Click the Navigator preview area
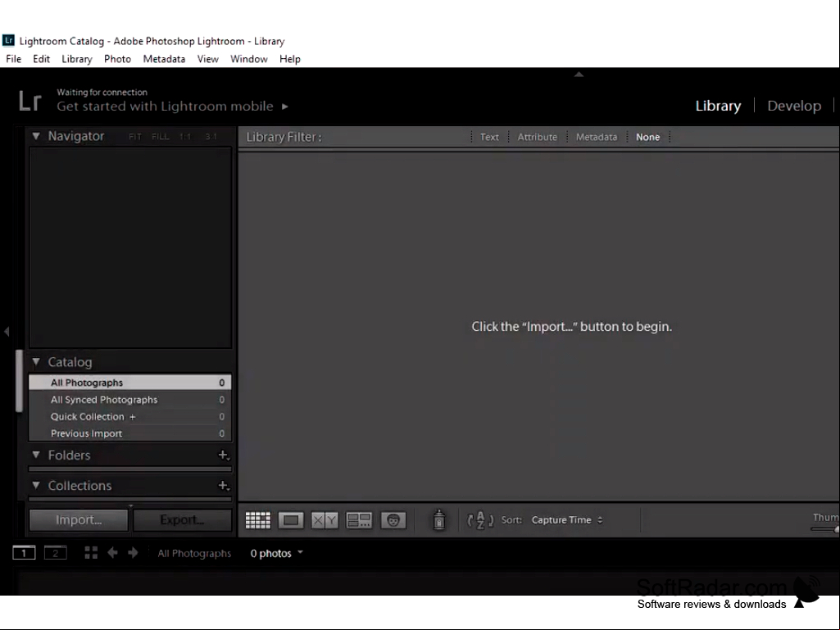840x630 pixels. click(x=130, y=247)
